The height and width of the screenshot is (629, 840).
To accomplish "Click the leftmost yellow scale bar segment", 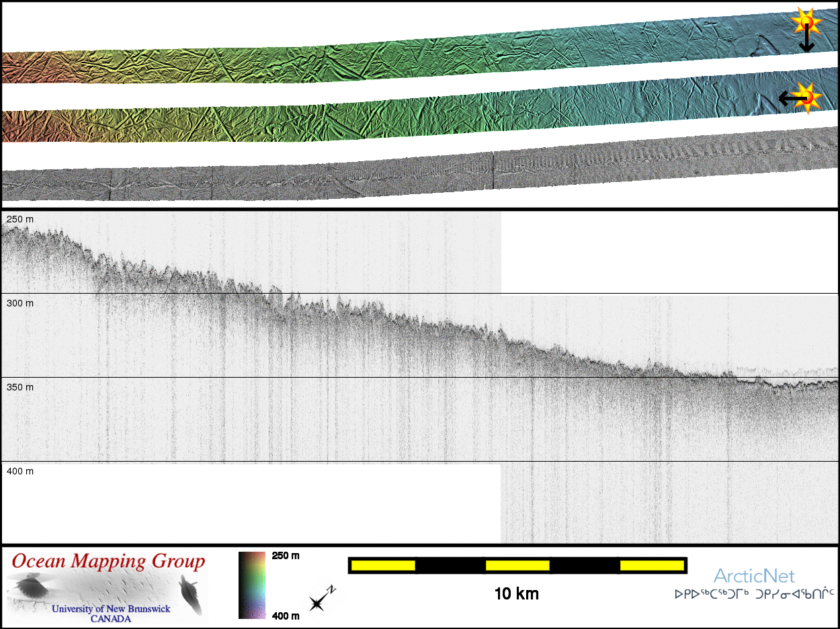I will (383, 566).
